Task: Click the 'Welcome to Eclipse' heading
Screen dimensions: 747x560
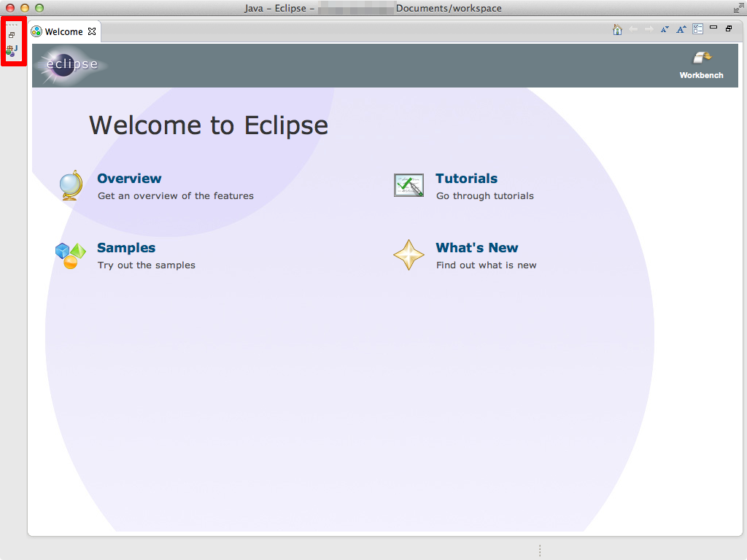Action: click(209, 125)
